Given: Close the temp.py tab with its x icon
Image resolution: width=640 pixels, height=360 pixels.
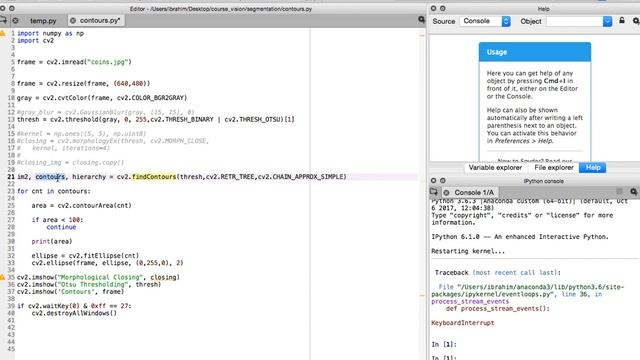Looking at the screenshot, I should (16, 20).
